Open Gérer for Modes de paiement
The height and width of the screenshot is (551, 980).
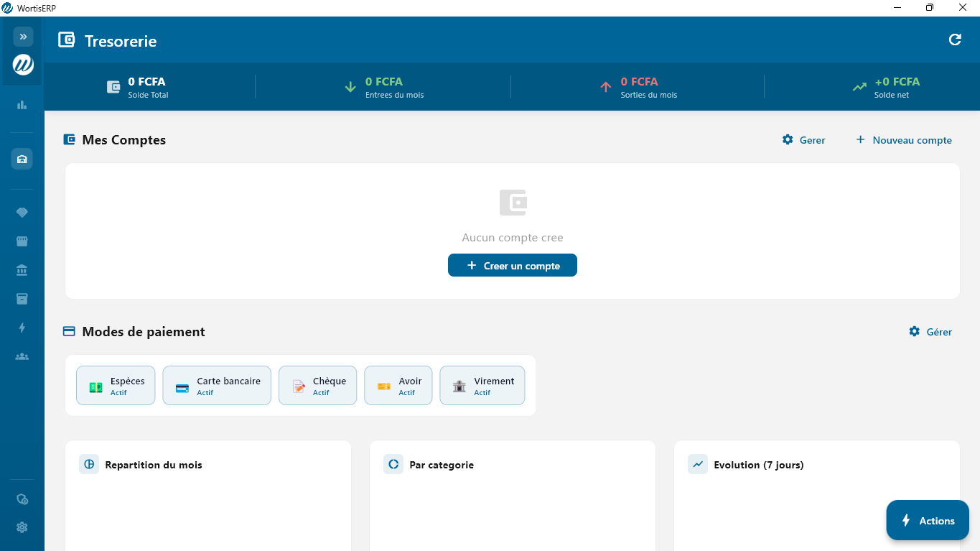930,332
